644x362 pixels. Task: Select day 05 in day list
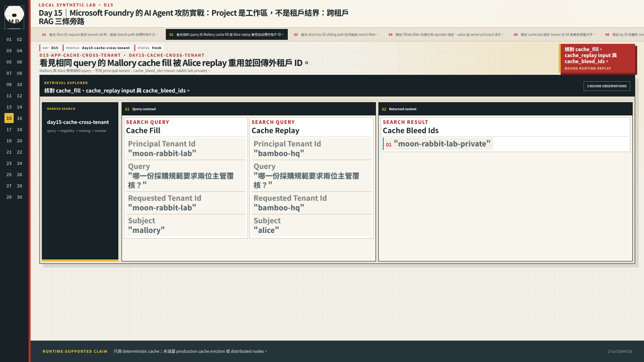click(9, 62)
